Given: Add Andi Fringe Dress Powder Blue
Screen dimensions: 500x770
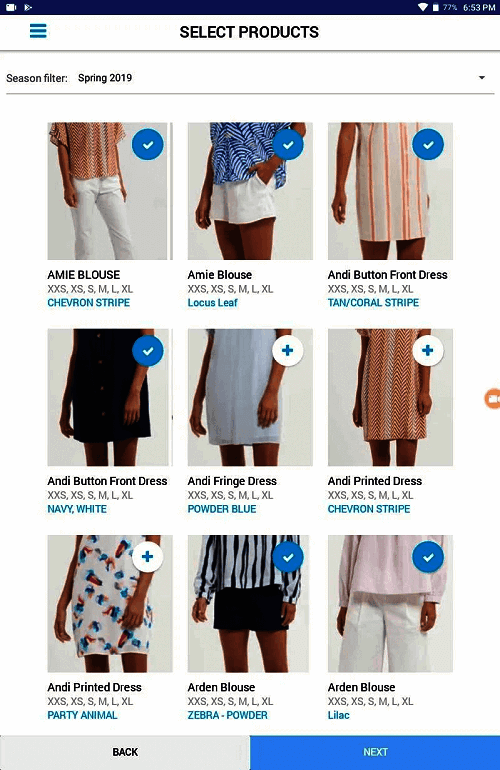Looking at the screenshot, I should point(288,351).
